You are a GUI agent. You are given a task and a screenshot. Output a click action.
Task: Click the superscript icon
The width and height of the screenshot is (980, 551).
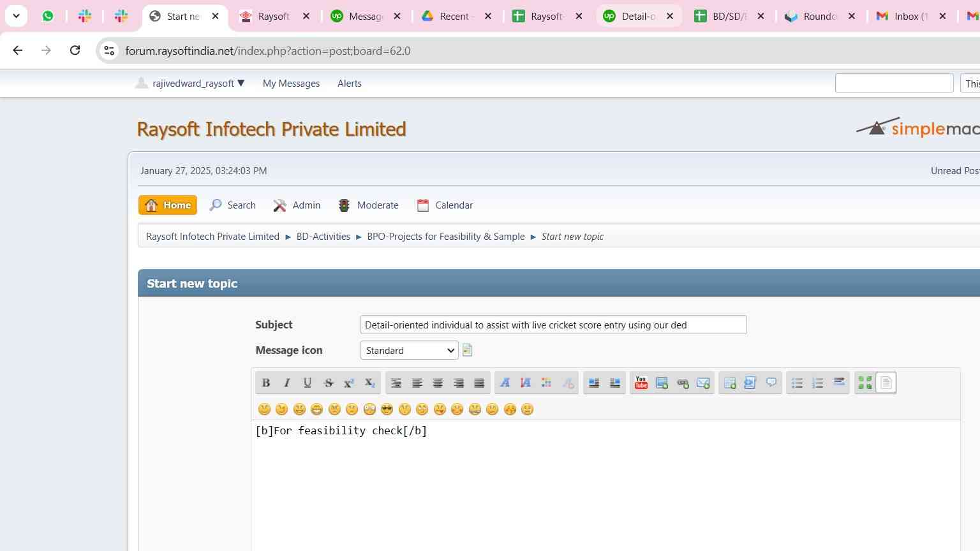[x=349, y=383]
